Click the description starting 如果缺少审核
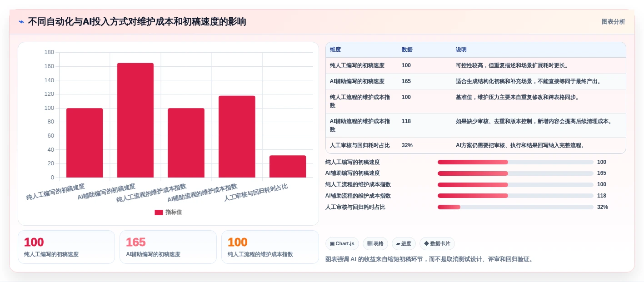The image size is (644, 282). 534,121
